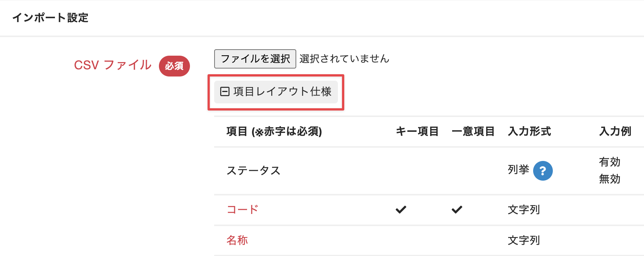The width and height of the screenshot is (644, 256).
Task: Click the checkmark in the 一意項目 column
Action: tap(457, 209)
